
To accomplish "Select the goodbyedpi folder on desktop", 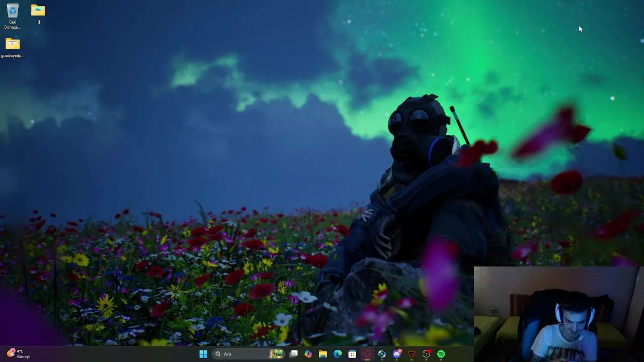I will coord(13,48).
